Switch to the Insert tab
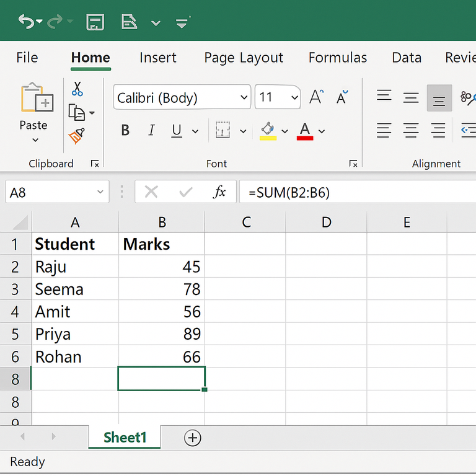The image size is (476, 476). pyautogui.click(x=158, y=58)
